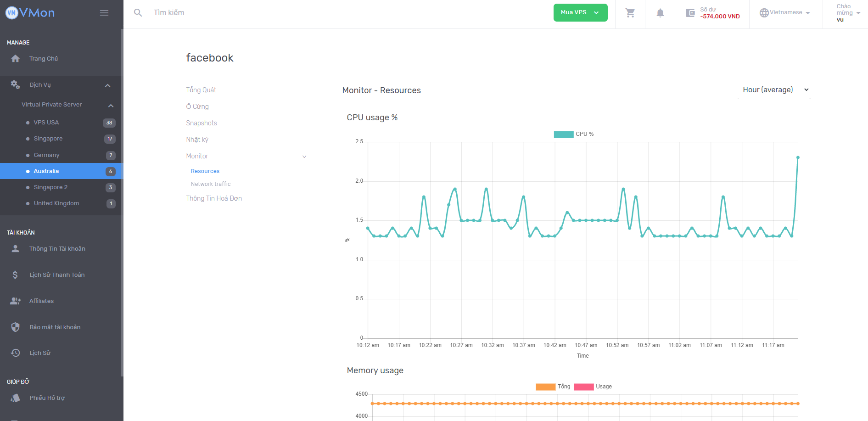Click the Lịch Sử clock icon
Screen dimensions: 868x421
pyautogui.click(x=15, y=353)
